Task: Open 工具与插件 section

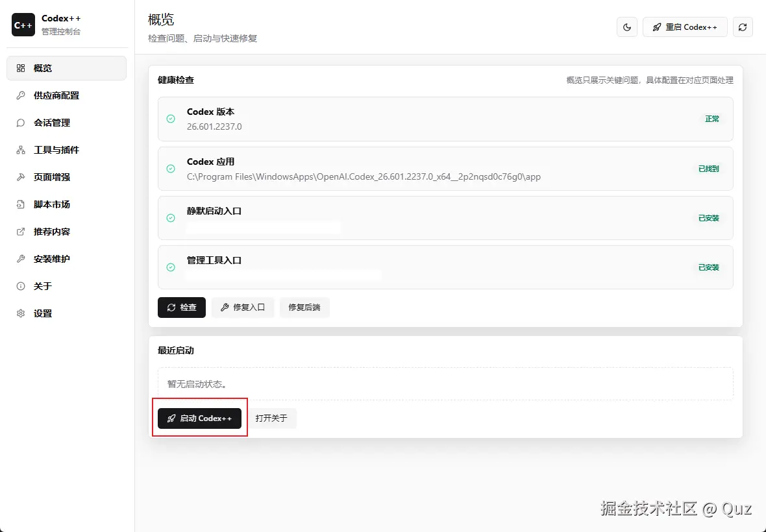Action: pos(66,151)
